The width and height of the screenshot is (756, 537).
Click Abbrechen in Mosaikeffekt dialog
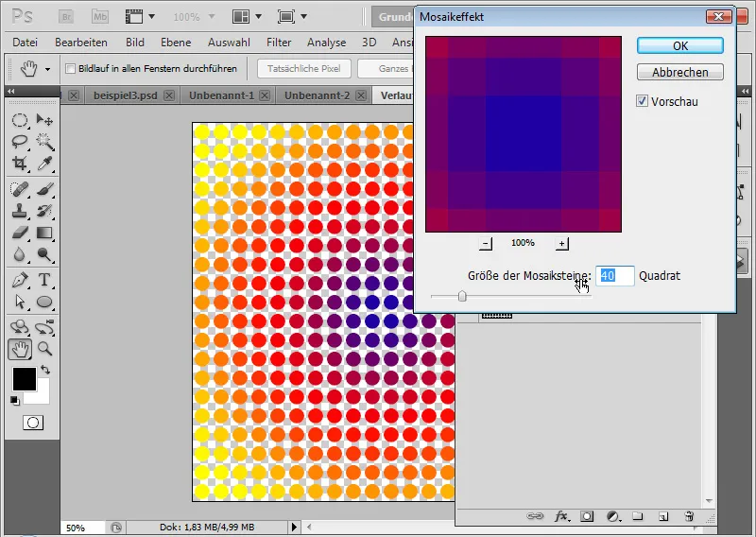[x=679, y=73]
